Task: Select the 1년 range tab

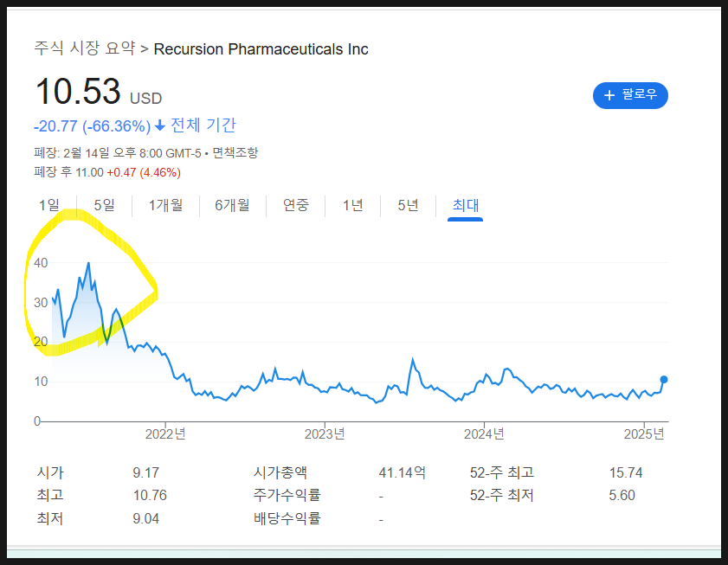Action: pos(352,205)
